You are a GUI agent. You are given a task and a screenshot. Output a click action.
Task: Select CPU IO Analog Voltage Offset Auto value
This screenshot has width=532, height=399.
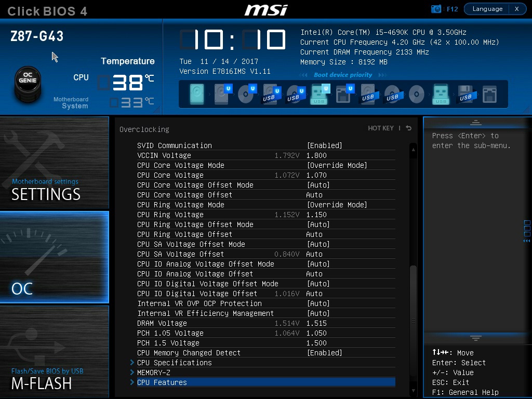click(x=314, y=274)
